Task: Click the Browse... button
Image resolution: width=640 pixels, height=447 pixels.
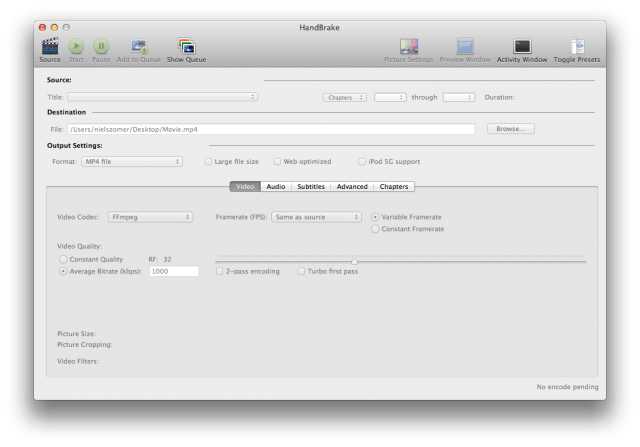Action: 510,129
